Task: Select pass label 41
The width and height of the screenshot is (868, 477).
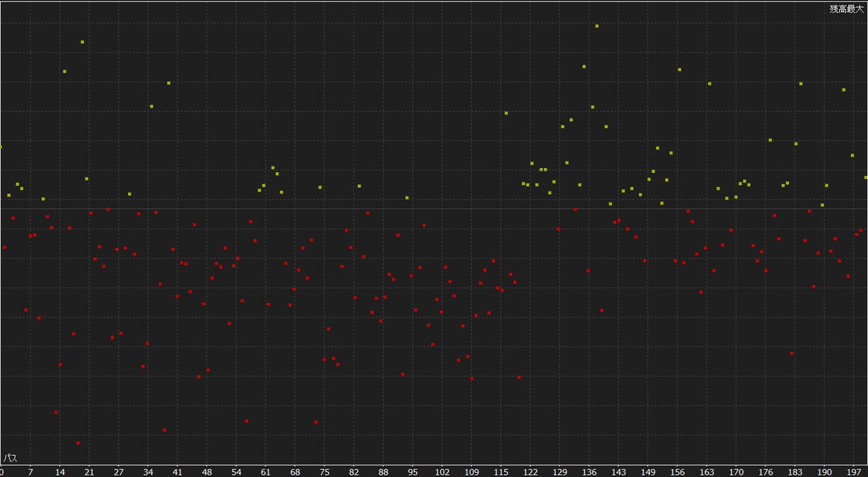Action: 177,471
